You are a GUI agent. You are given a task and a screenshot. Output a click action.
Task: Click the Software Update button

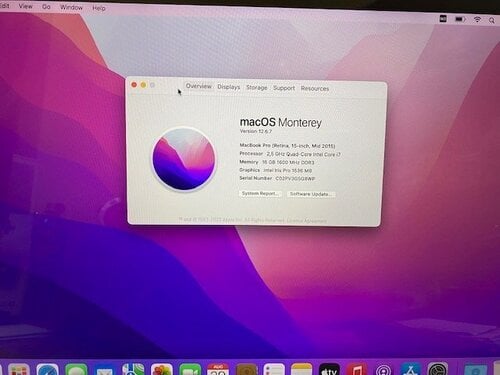(x=311, y=194)
